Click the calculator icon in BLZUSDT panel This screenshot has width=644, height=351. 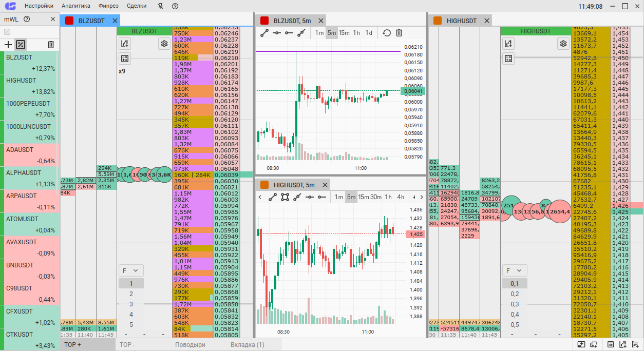[x=125, y=59]
